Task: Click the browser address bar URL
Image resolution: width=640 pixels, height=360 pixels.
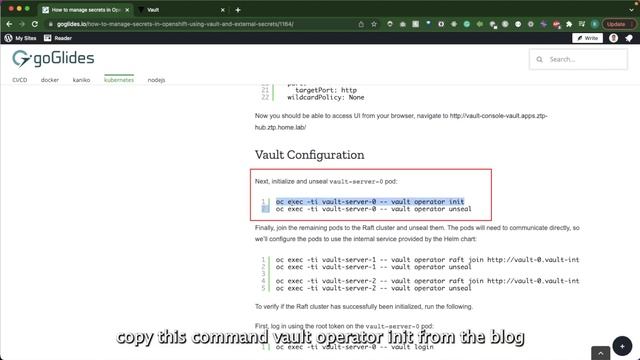Action: click(x=175, y=24)
